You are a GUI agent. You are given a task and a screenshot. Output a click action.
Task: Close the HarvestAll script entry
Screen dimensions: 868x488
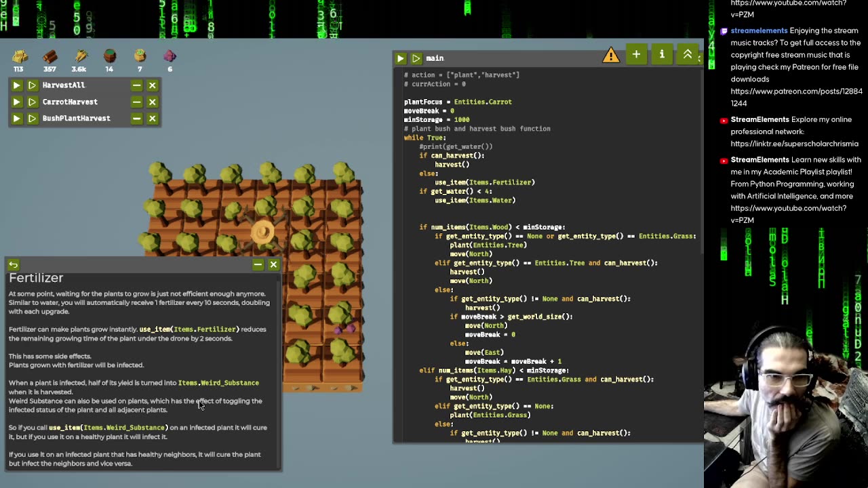(x=153, y=85)
